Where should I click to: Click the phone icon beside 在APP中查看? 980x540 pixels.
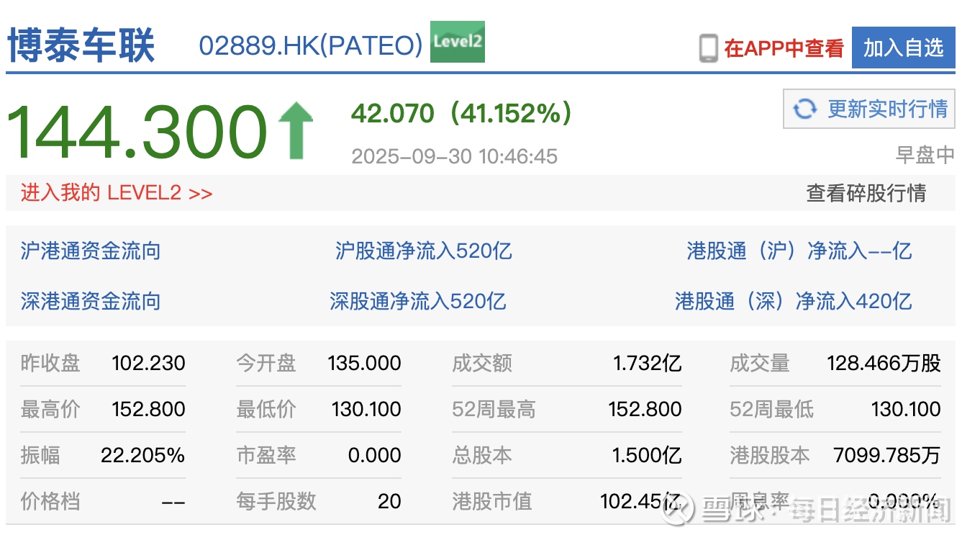[709, 48]
